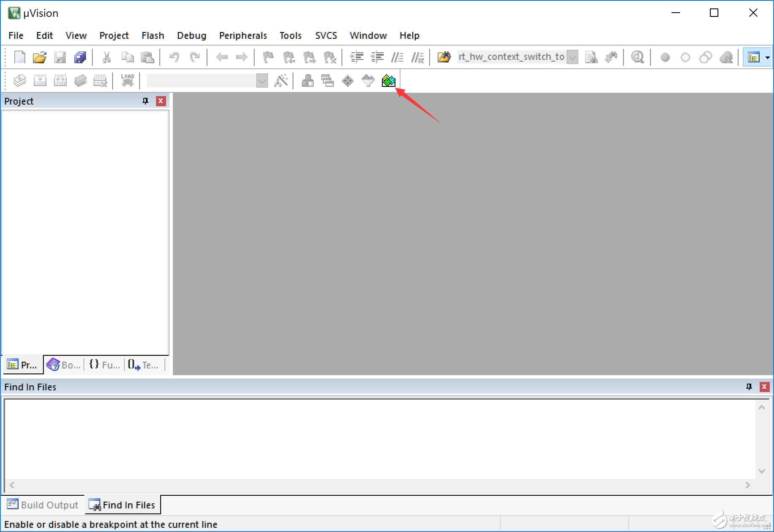Click the Pack Installer icon in the toolbar

click(388, 81)
